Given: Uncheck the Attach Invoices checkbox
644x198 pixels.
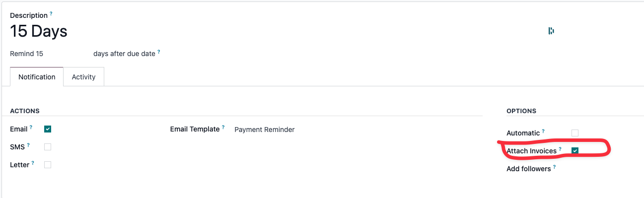Looking at the screenshot, I should 575,150.
